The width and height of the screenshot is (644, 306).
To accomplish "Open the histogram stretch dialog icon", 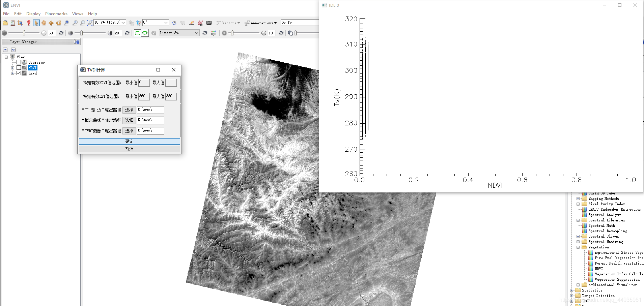I will pyautogui.click(x=214, y=33).
